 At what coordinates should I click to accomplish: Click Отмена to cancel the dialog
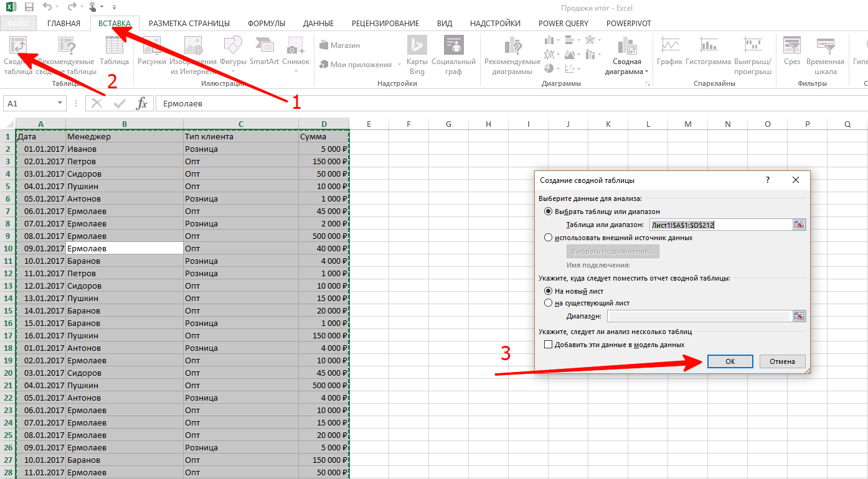pyautogui.click(x=782, y=361)
